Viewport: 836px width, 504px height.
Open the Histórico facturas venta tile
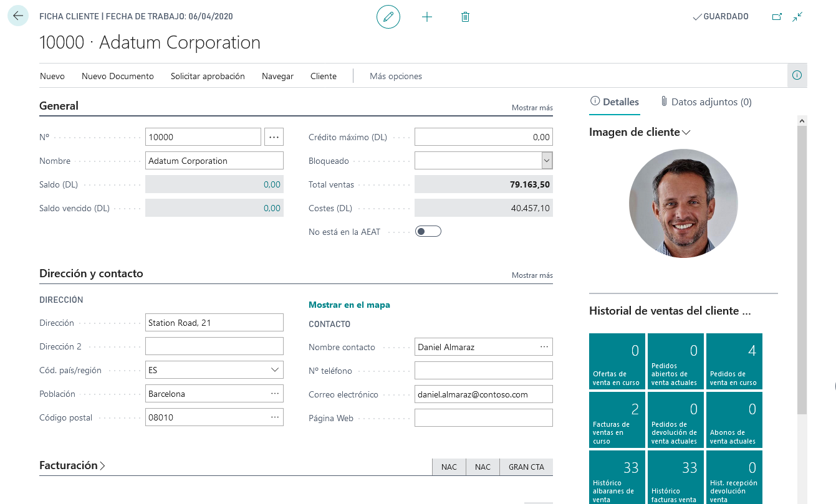[x=676, y=477]
